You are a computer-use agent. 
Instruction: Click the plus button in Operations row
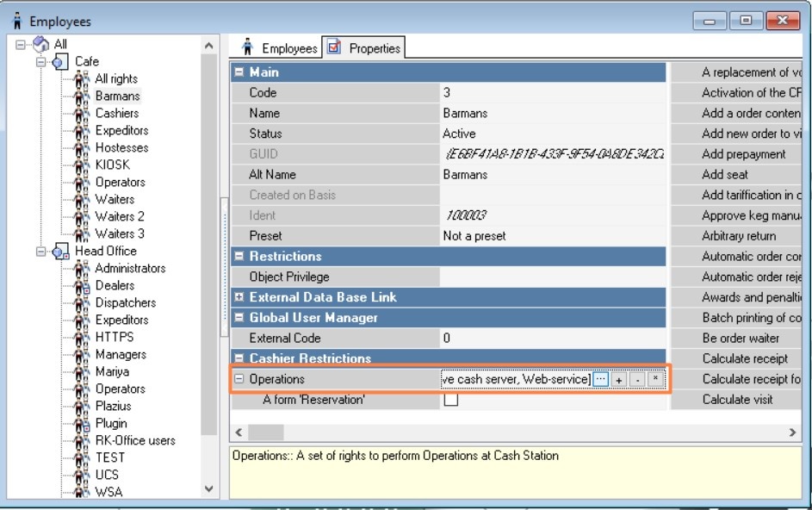[x=619, y=379]
